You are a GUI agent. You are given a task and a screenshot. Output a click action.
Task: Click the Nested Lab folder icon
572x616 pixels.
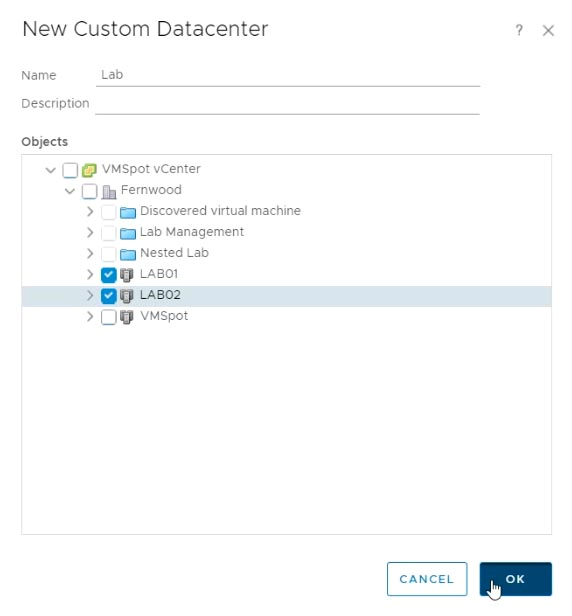pos(128,254)
